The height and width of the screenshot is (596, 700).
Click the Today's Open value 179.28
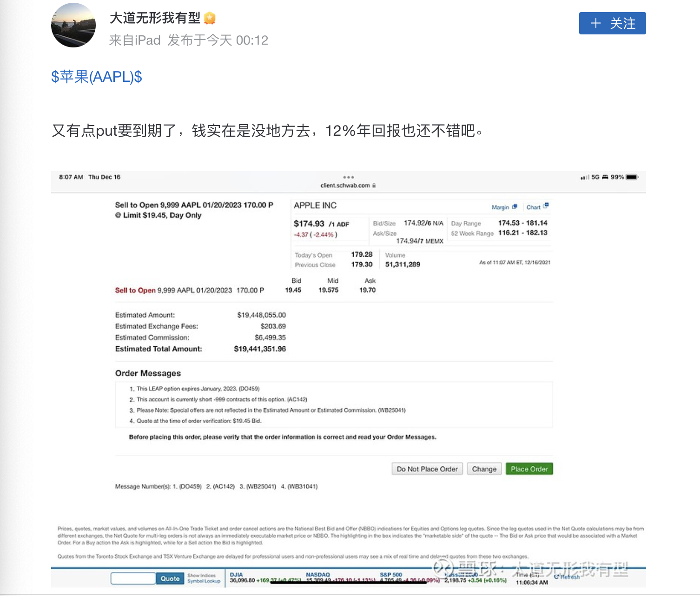(362, 255)
